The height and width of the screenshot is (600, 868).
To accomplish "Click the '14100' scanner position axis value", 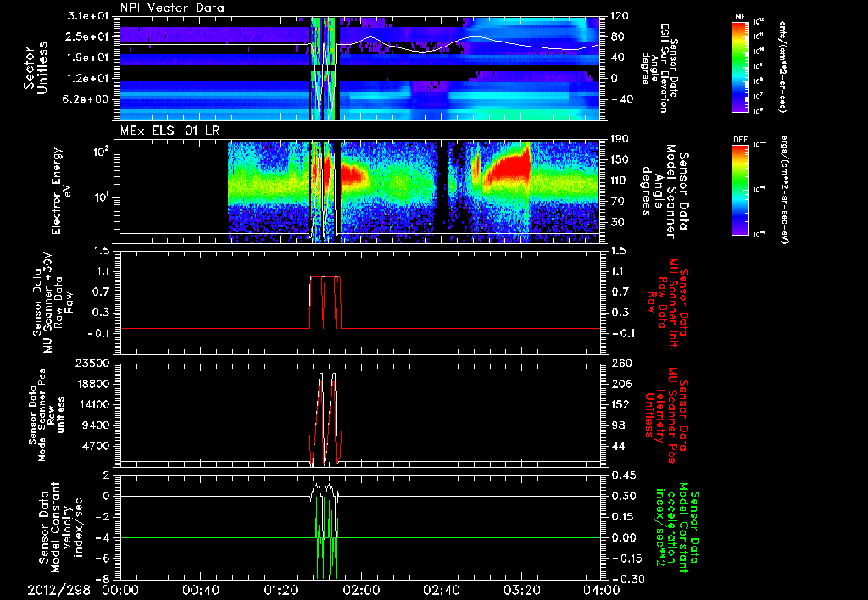I will [x=92, y=404].
